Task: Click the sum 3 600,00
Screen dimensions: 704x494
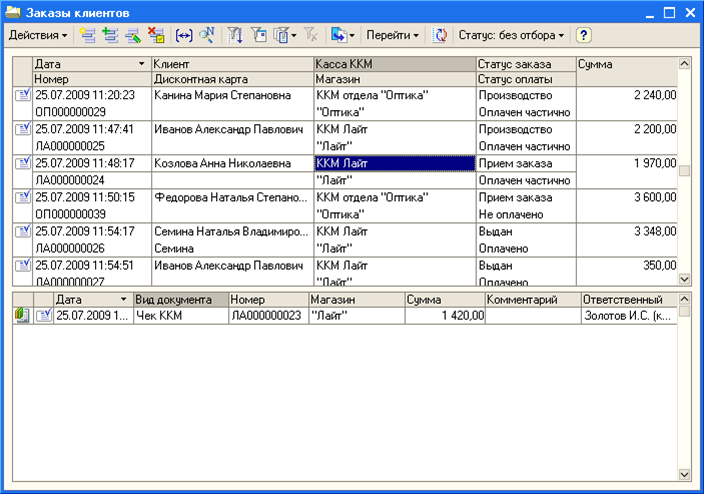Action: pos(655,198)
